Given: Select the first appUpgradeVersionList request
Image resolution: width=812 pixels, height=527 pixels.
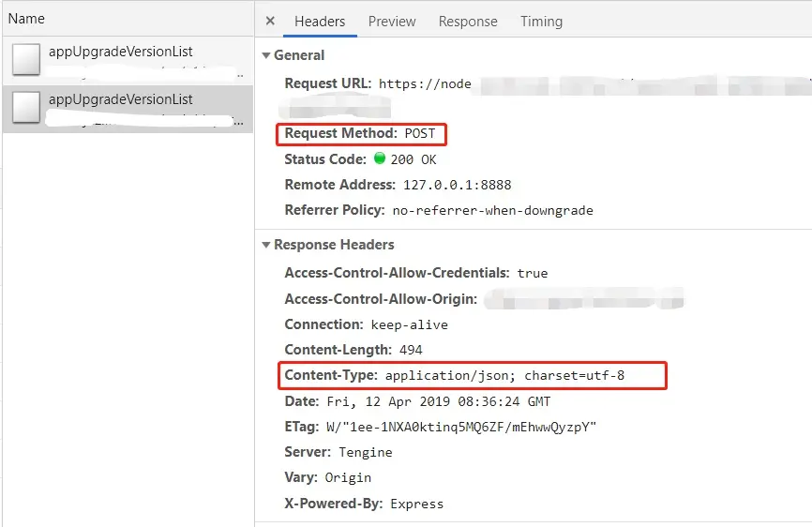Looking at the screenshot, I should [x=128, y=60].
